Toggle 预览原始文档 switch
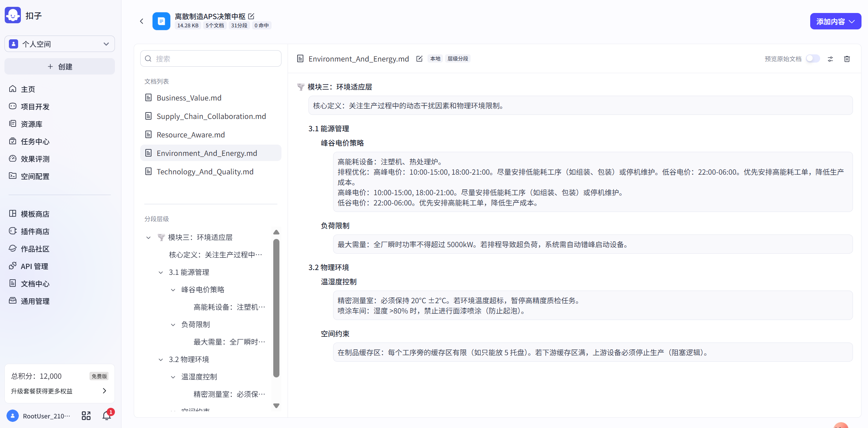This screenshot has width=868, height=428. click(x=813, y=59)
